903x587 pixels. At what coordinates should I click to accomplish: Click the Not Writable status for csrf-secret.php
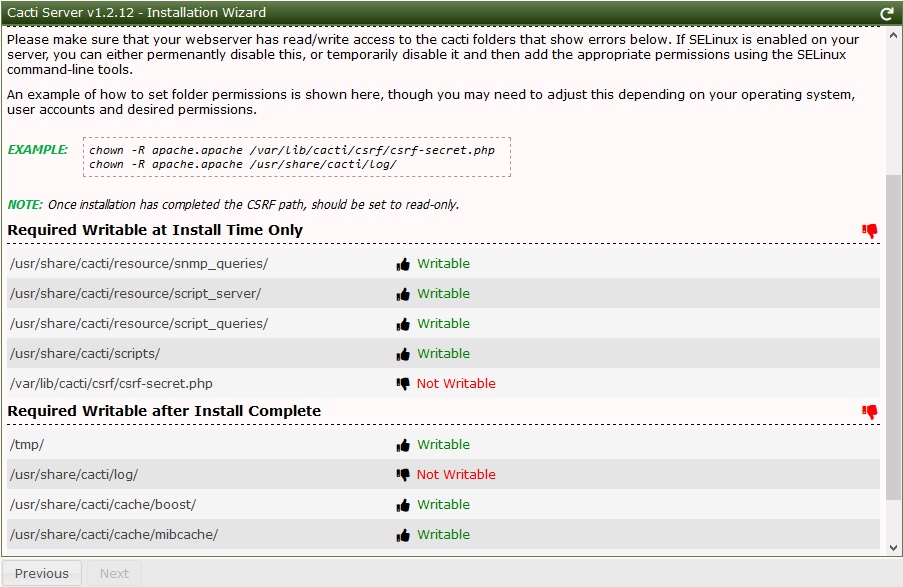coord(456,384)
